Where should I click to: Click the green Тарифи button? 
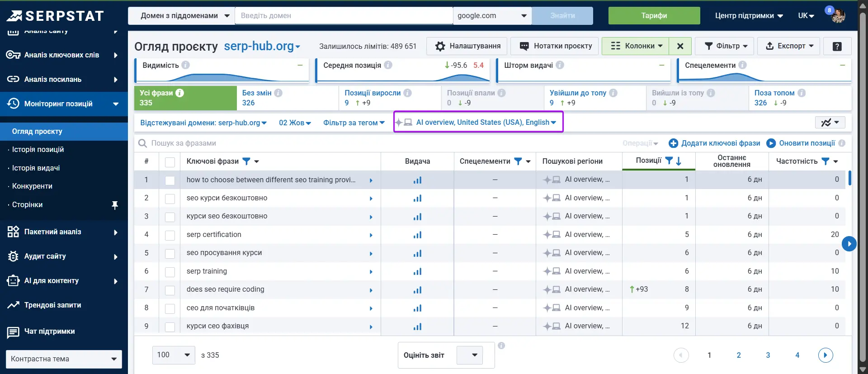pyautogui.click(x=654, y=16)
